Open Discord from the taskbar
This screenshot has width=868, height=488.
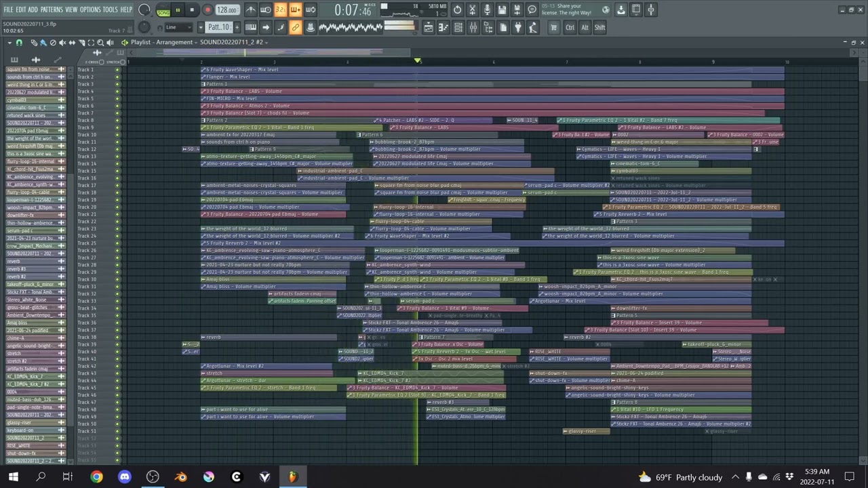pyautogui.click(x=124, y=477)
